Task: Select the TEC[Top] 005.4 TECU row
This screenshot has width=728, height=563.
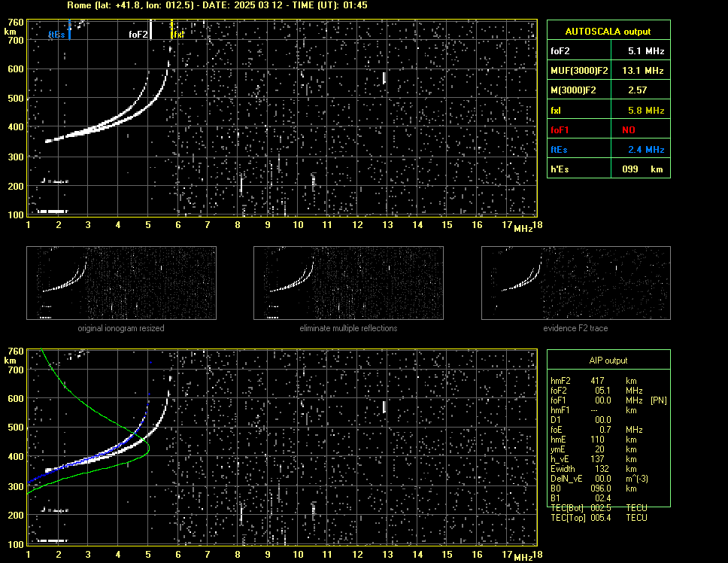Action: (599, 518)
